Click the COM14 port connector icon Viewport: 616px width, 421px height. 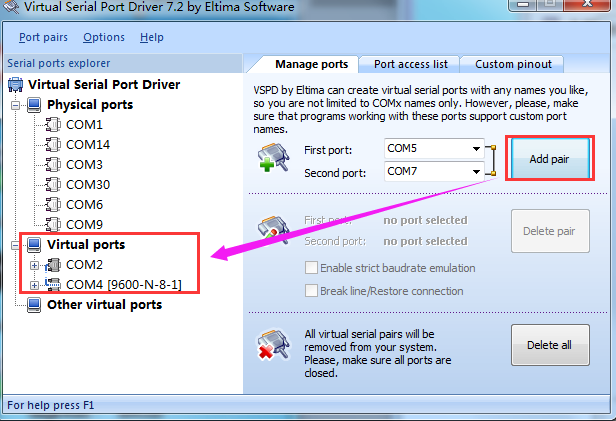(53, 145)
